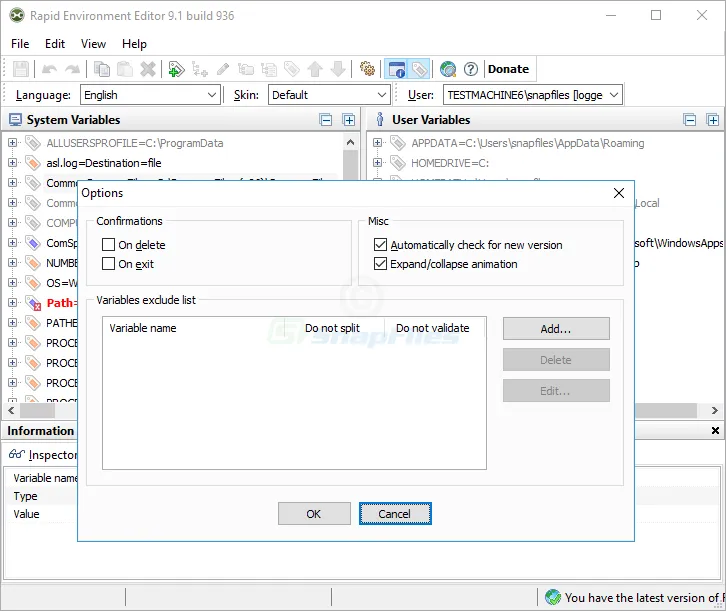The image size is (726, 611).
Task: Select the asl.log=Destination=file row
Action: [104, 163]
